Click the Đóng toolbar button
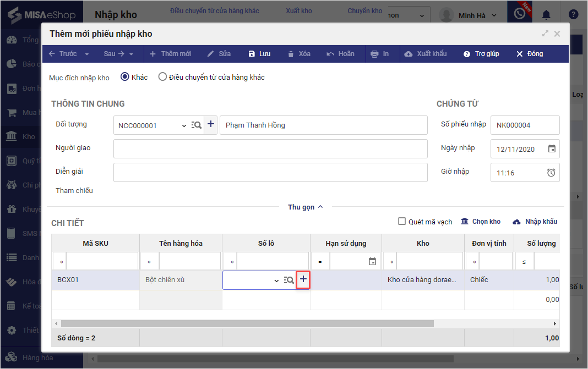This screenshot has height=369, width=588. click(530, 54)
